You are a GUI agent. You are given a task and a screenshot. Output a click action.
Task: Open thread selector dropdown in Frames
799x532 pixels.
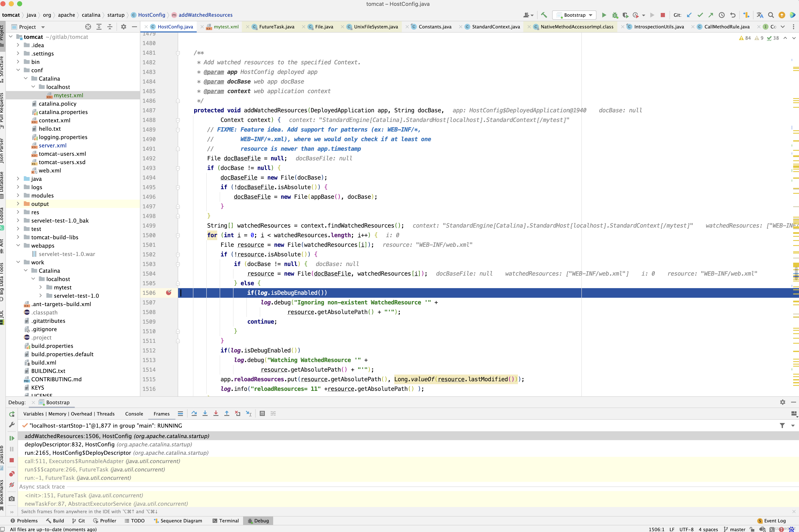[793, 426]
